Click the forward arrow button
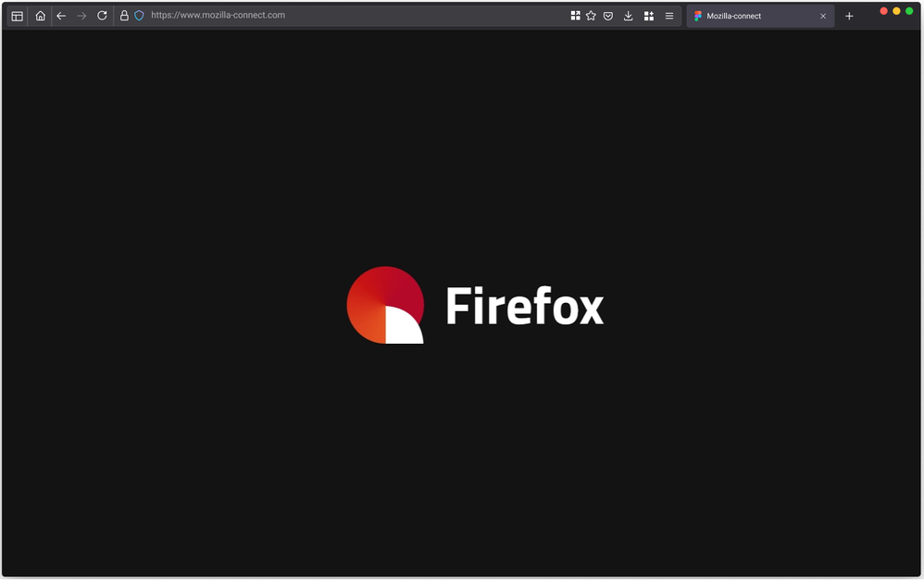This screenshot has height=580, width=924. pyautogui.click(x=81, y=16)
